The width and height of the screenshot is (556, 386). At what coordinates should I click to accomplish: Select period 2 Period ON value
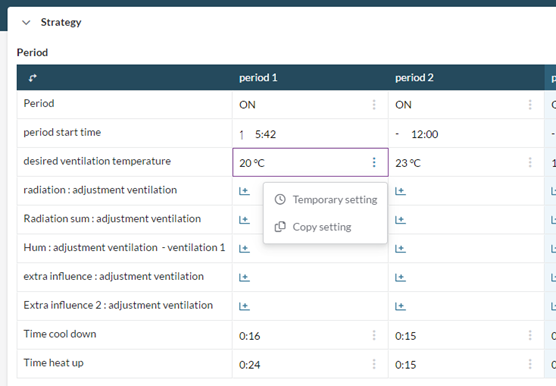[403, 105]
